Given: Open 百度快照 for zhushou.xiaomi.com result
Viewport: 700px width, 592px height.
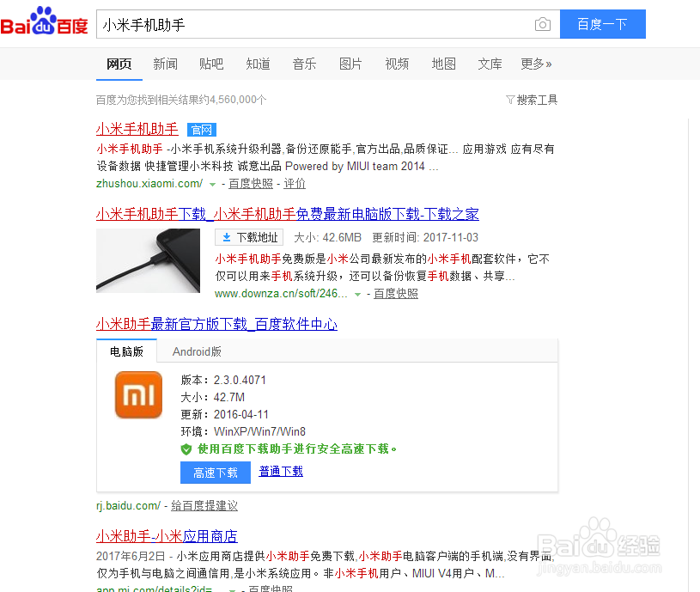Looking at the screenshot, I should coord(251,184).
